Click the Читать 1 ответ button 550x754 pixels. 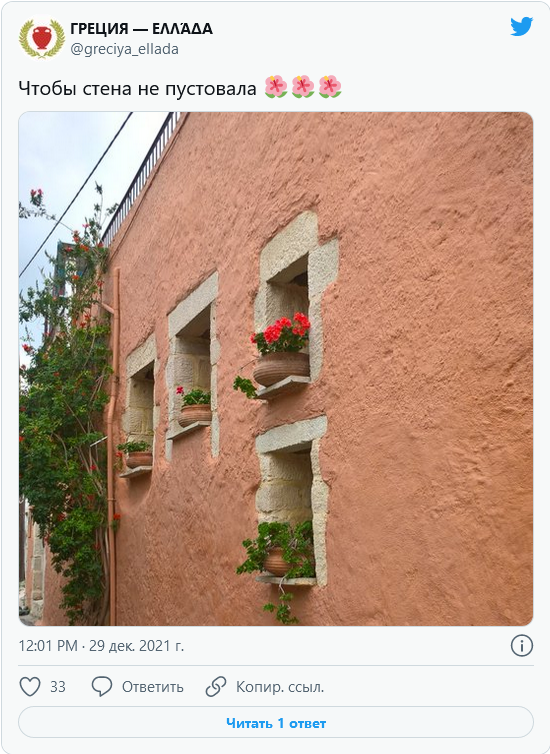coord(276,722)
